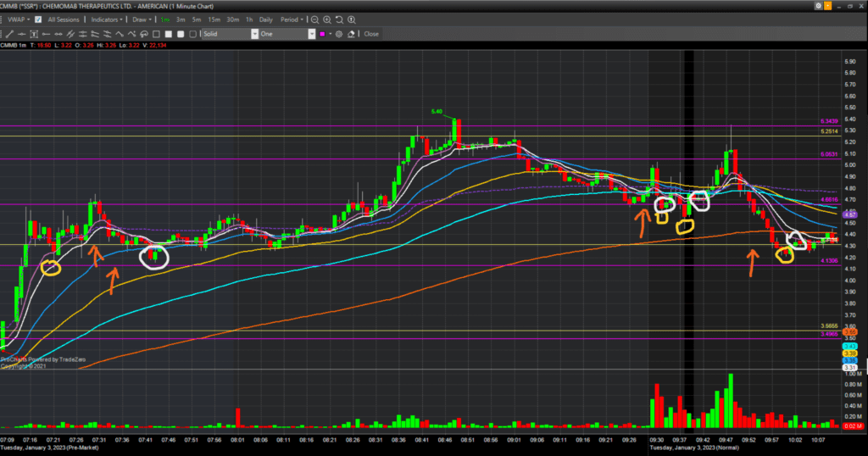The image size is (868, 456).
Task: Select the trend line drawing tool
Action: click(x=9, y=34)
